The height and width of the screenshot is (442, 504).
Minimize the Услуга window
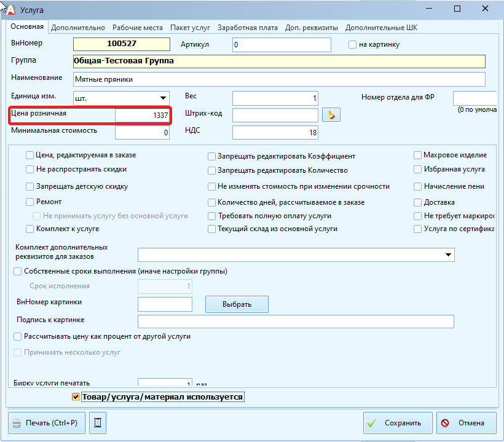tap(429, 9)
